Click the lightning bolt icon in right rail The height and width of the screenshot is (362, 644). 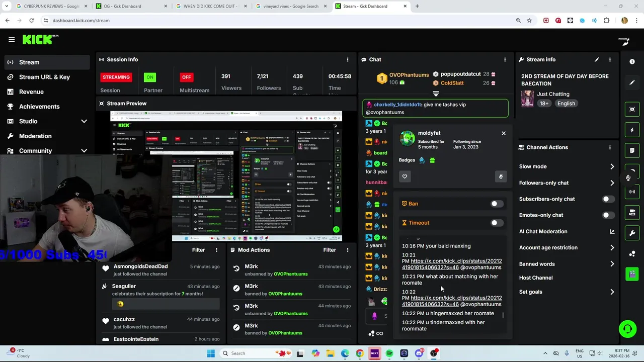632,130
